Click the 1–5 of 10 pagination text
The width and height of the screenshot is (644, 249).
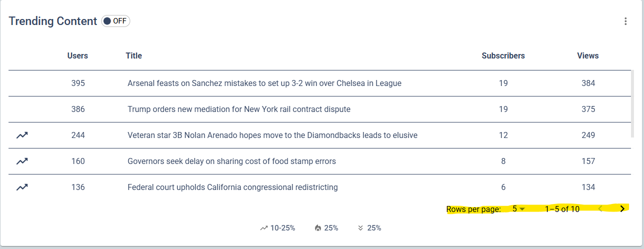[x=562, y=209]
